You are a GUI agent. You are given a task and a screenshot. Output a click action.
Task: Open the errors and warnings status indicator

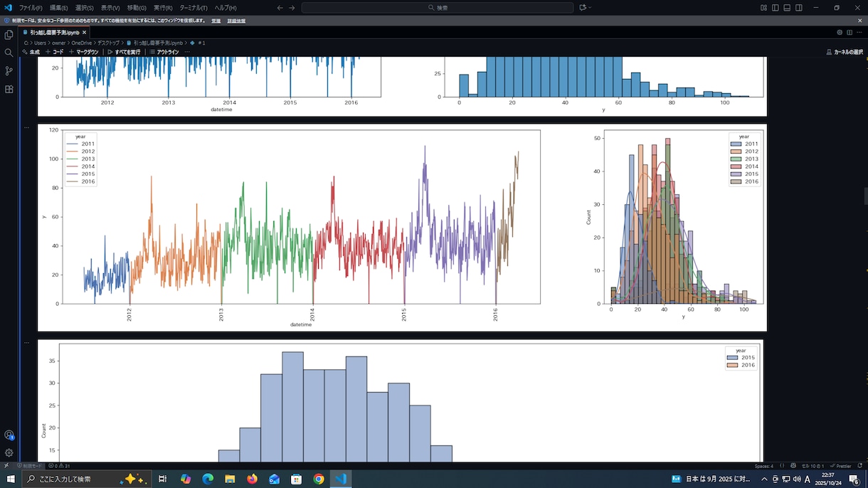(x=58, y=466)
